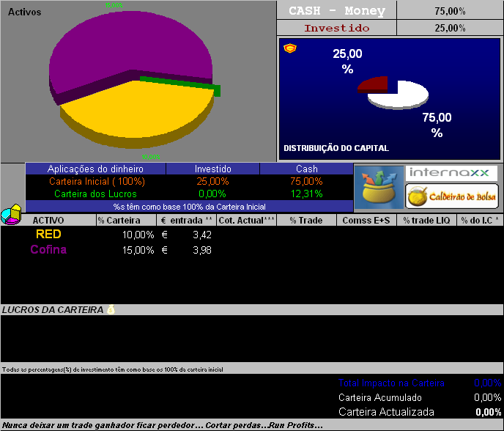Click RED's entry price 3,42
This screenshot has height=431, width=504.
pyautogui.click(x=202, y=235)
